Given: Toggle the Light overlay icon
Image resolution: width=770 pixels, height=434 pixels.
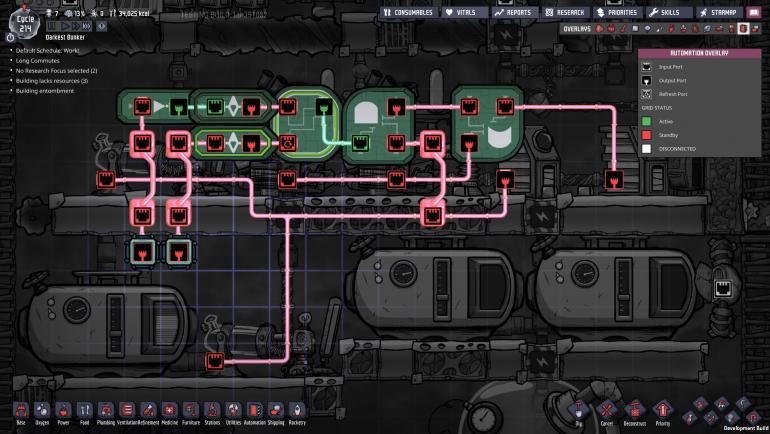Looking at the screenshot, I should pos(648,29).
